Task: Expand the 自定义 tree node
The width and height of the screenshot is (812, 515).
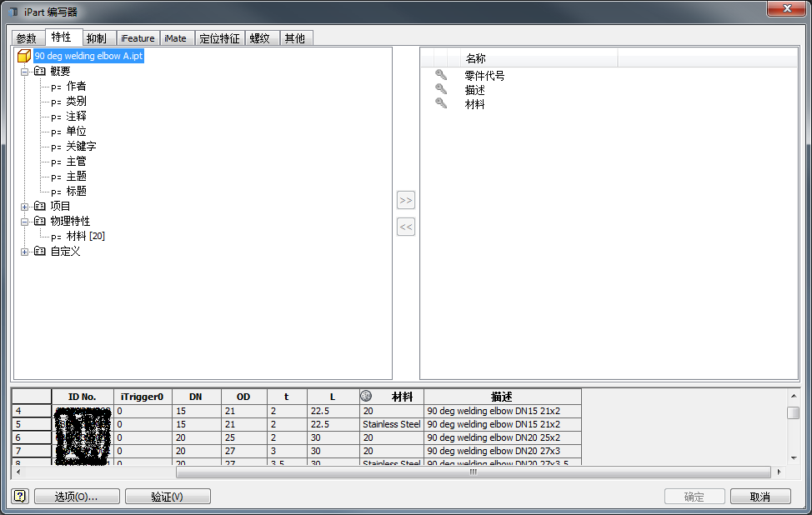Action: tap(25, 252)
